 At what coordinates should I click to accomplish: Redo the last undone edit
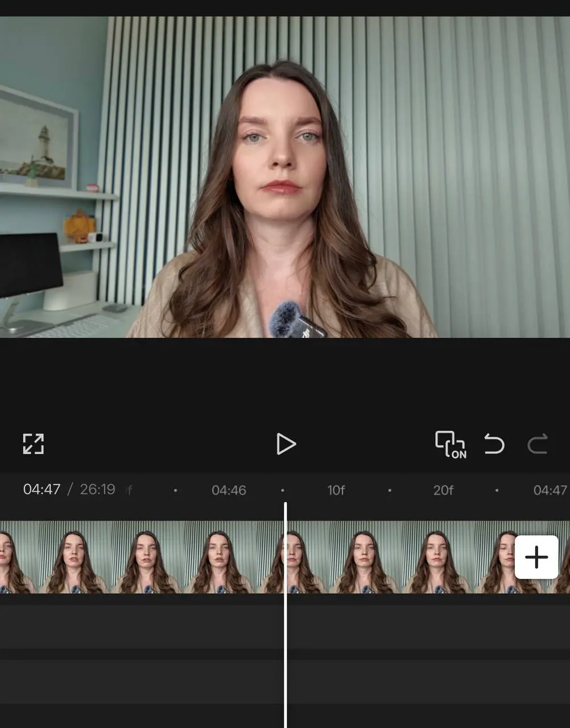pos(538,444)
